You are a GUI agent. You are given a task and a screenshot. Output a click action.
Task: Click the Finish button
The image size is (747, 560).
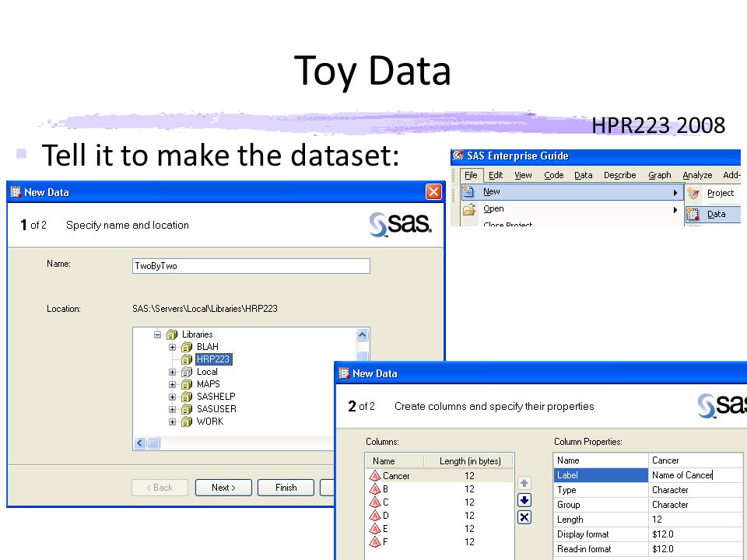click(x=286, y=488)
